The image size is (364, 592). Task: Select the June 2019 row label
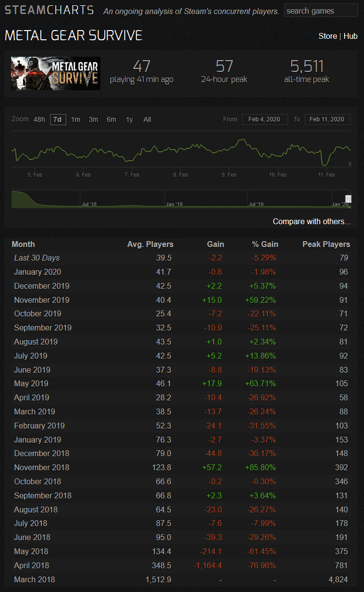[32, 370]
